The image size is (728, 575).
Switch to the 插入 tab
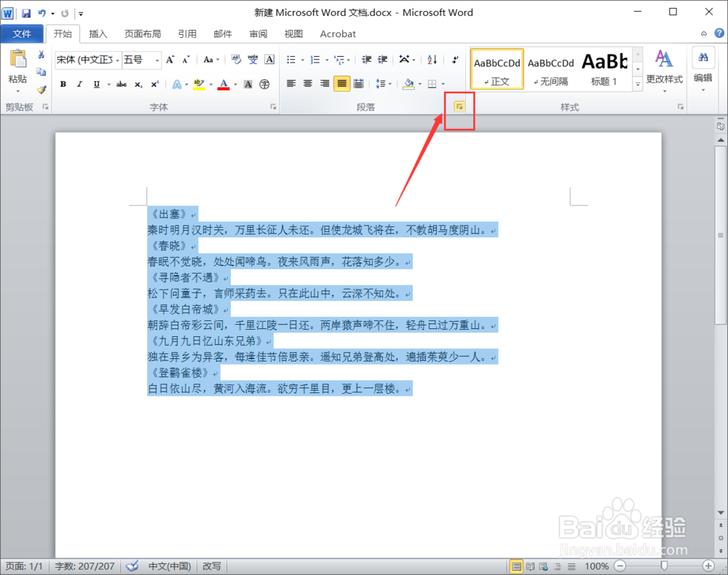pos(98,33)
